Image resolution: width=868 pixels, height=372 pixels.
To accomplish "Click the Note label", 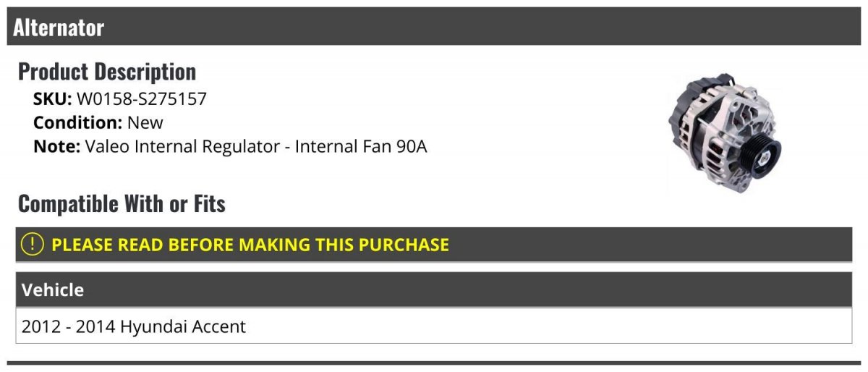I will 56,146.
